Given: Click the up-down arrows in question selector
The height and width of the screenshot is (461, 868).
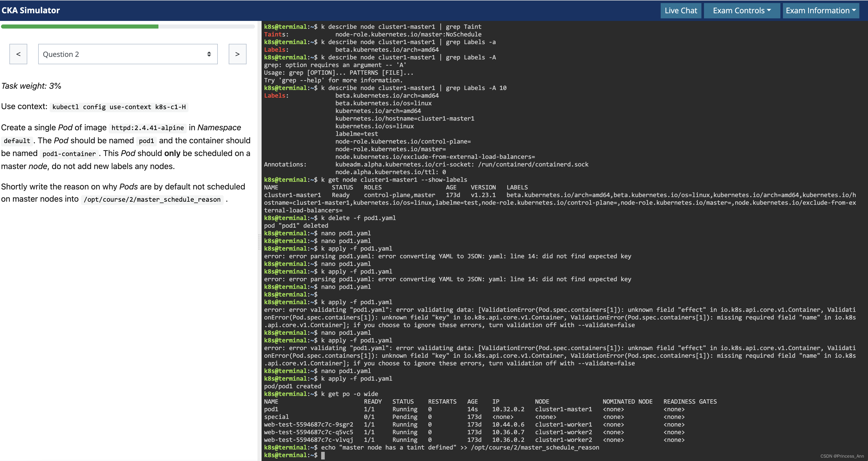Looking at the screenshot, I should pyautogui.click(x=209, y=54).
